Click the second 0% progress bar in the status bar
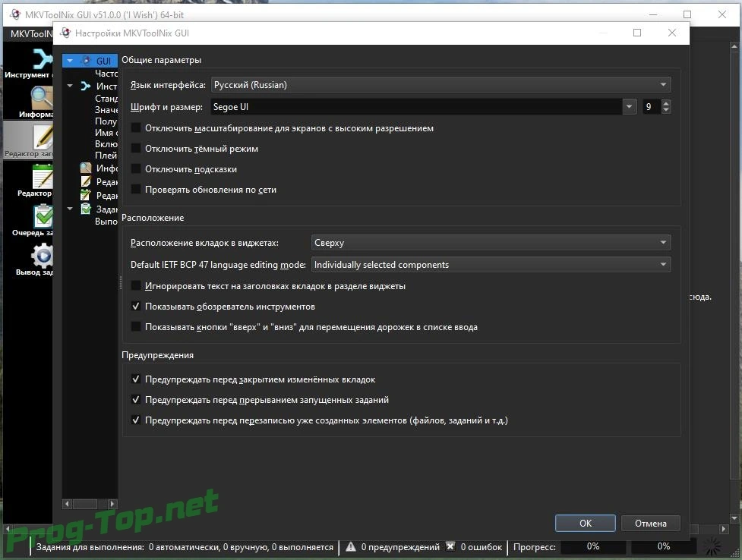This screenshot has width=742, height=560. coord(664,546)
